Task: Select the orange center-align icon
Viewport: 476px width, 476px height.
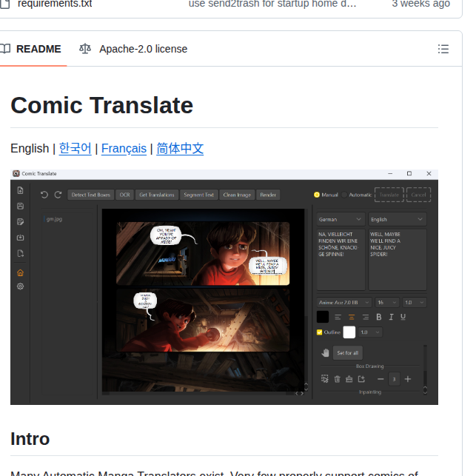Action: click(352, 318)
